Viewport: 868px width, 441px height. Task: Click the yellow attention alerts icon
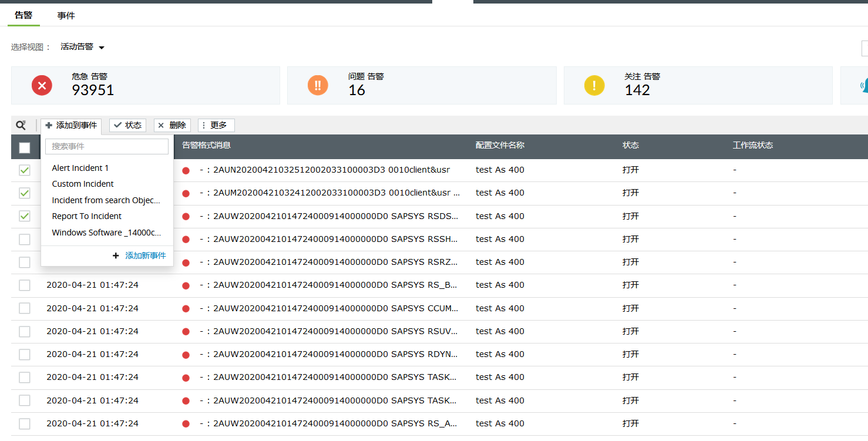coord(594,86)
